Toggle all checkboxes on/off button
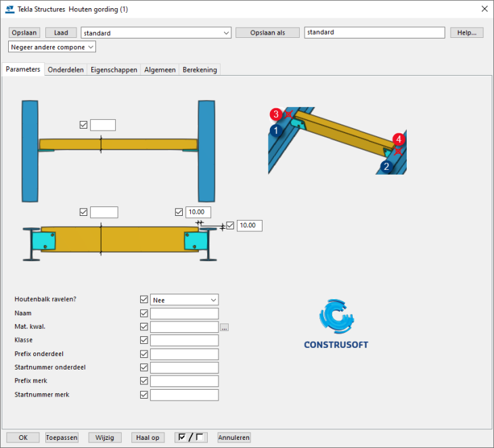 191,437
